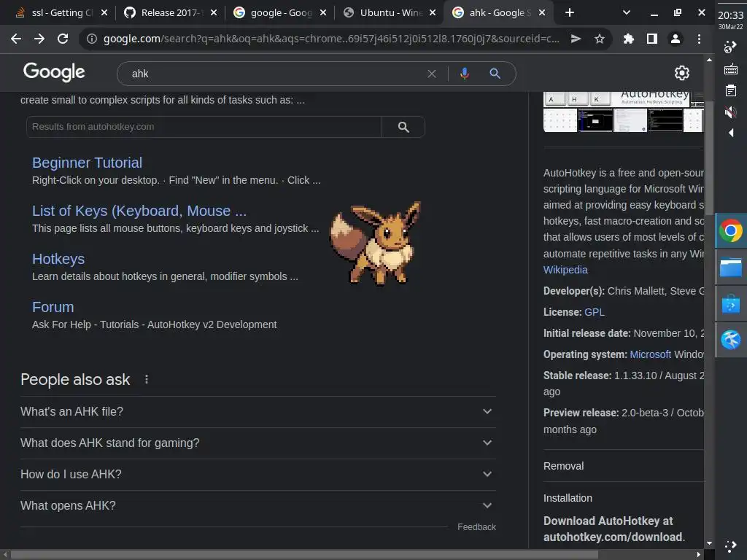
Task: Open the network globe tray icon
Action: coord(729,47)
